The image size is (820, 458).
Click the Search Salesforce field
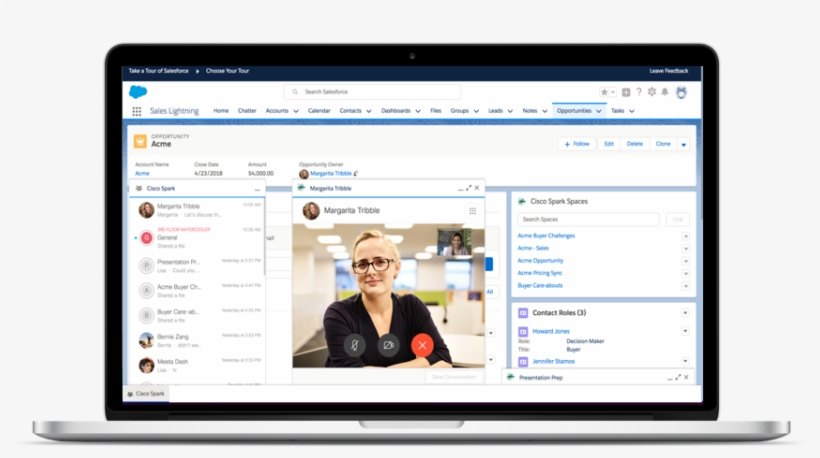pos(372,92)
